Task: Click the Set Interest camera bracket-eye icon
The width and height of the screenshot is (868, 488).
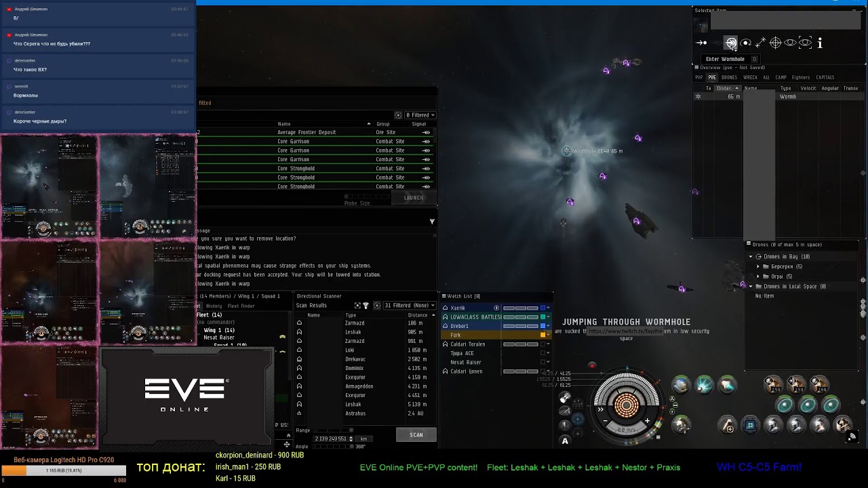Action: click(x=805, y=43)
